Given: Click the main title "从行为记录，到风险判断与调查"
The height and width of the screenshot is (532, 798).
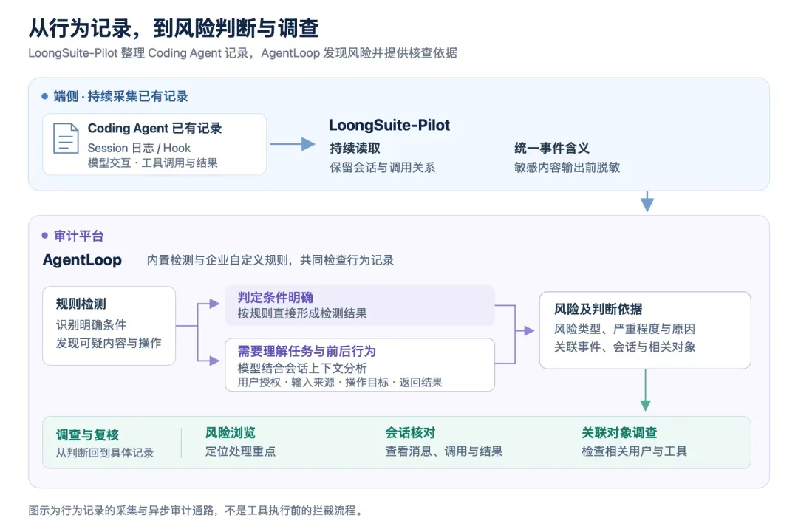Looking at the screenshot, I should coord(174,28).
